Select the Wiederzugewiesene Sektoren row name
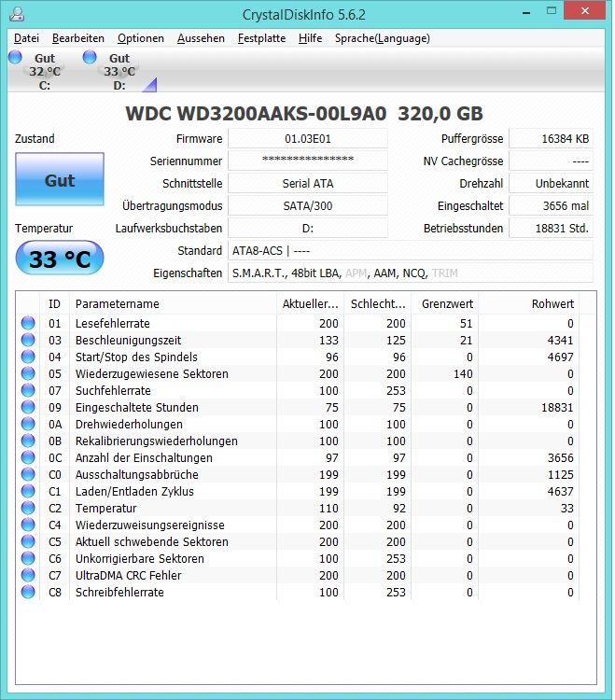 click(152, 373)
